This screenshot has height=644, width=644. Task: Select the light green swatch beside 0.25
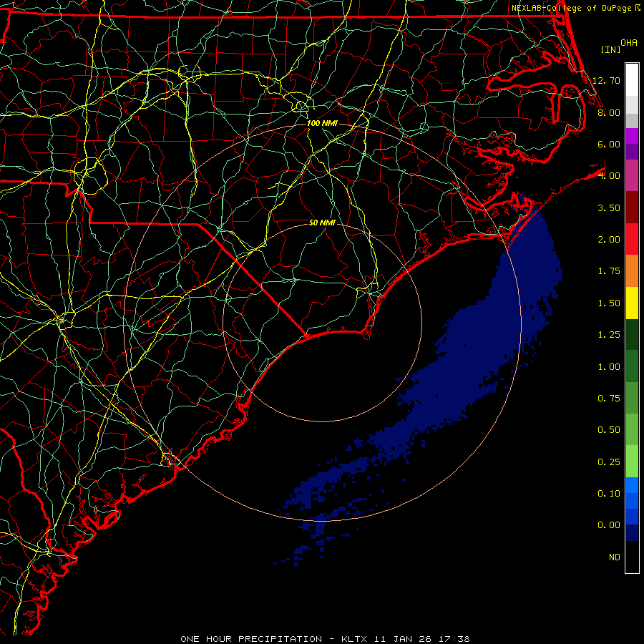632,462
